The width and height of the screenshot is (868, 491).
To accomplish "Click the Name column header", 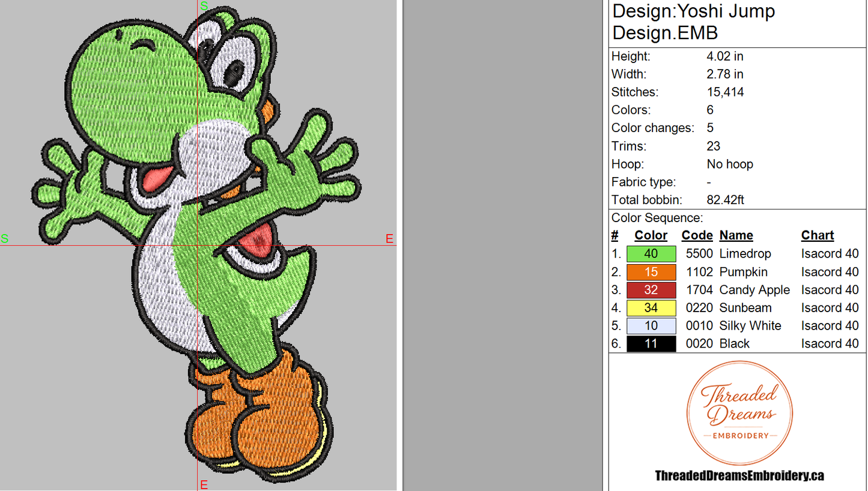I will click(x=736, y=236).
